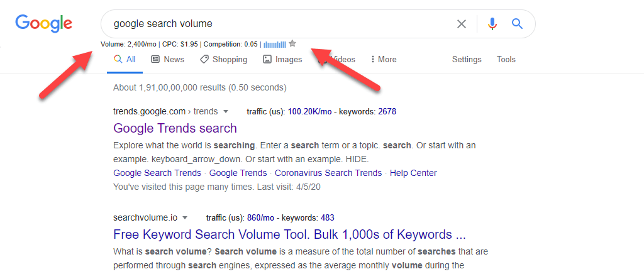Open the trend bar chart next to Competition
The width and height of the screenshot is (644, 274).
275,44
